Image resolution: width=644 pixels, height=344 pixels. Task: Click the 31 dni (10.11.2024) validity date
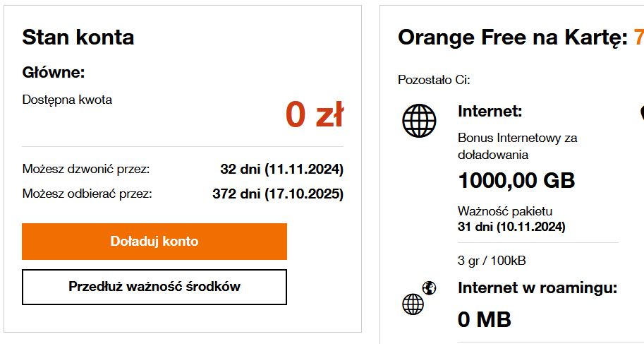click(x=511, y=227)
